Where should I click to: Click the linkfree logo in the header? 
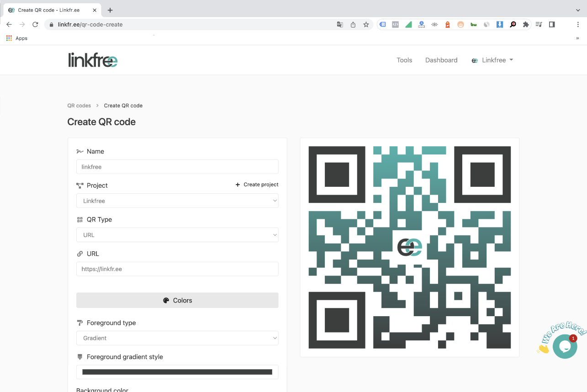coord(93,60)
